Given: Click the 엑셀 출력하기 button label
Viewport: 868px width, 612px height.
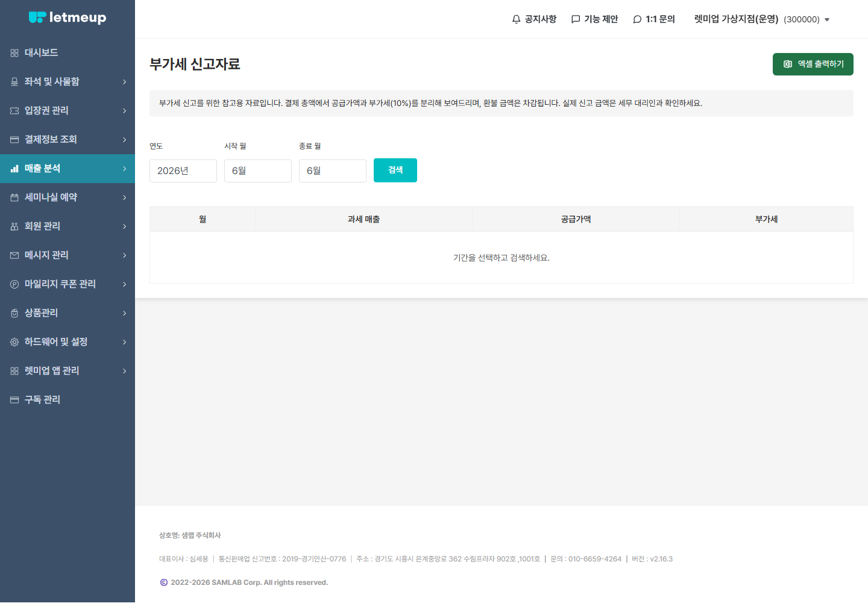Looking at the screenshot, I should (821, 64).
